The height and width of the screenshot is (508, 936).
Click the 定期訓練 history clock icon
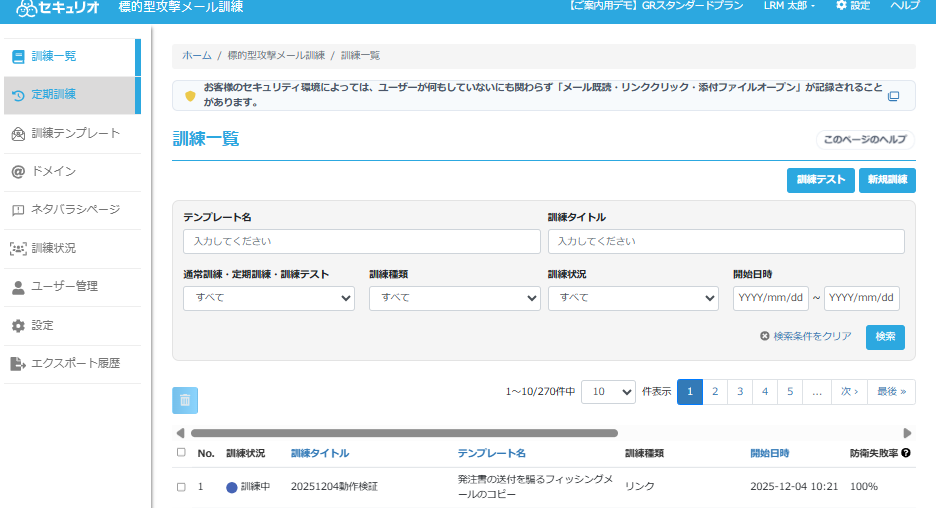coord(19,95)
